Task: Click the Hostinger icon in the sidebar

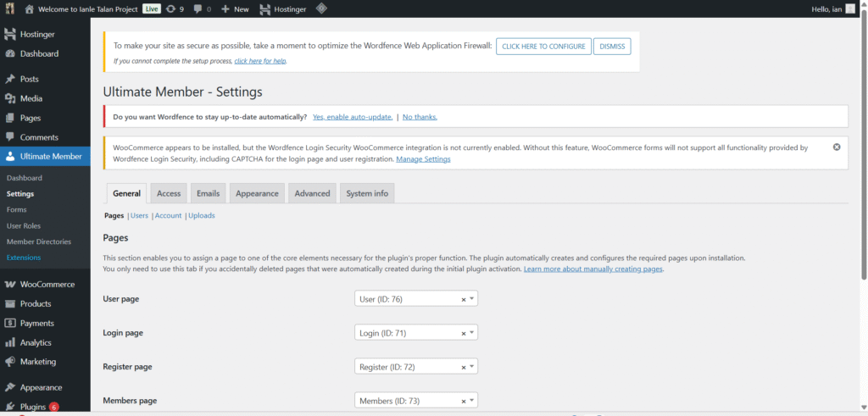Action: (10, 35)
